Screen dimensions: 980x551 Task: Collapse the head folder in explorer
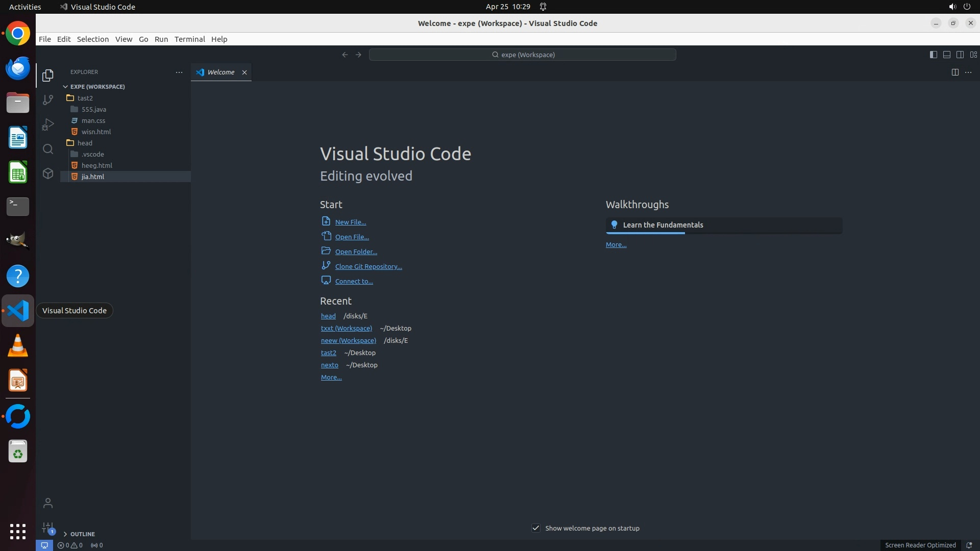(85, 143)
